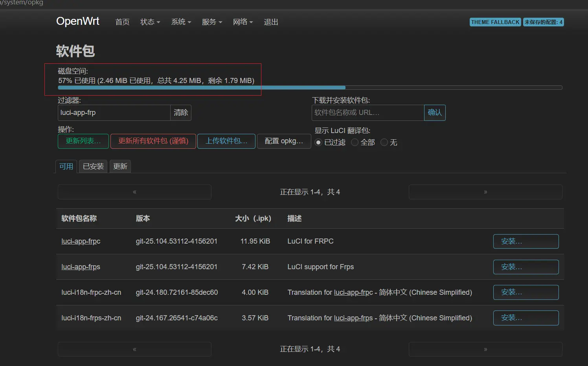This screenshot has height=366, width=588.
Task: Open the 首页 menu item
Action: tap(122, 22)
